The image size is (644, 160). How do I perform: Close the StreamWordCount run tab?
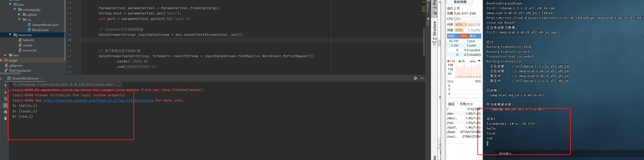point(42,78)
